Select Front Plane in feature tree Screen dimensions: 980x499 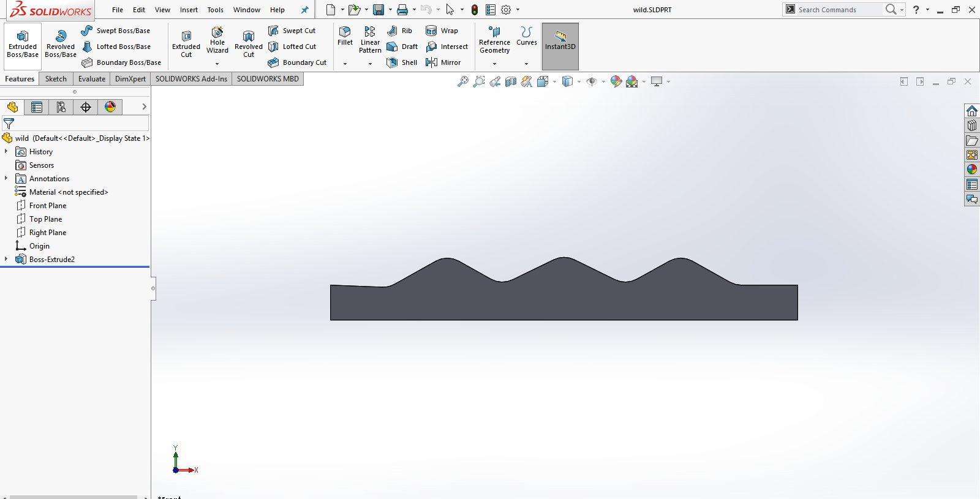click(x=47, y=206)
